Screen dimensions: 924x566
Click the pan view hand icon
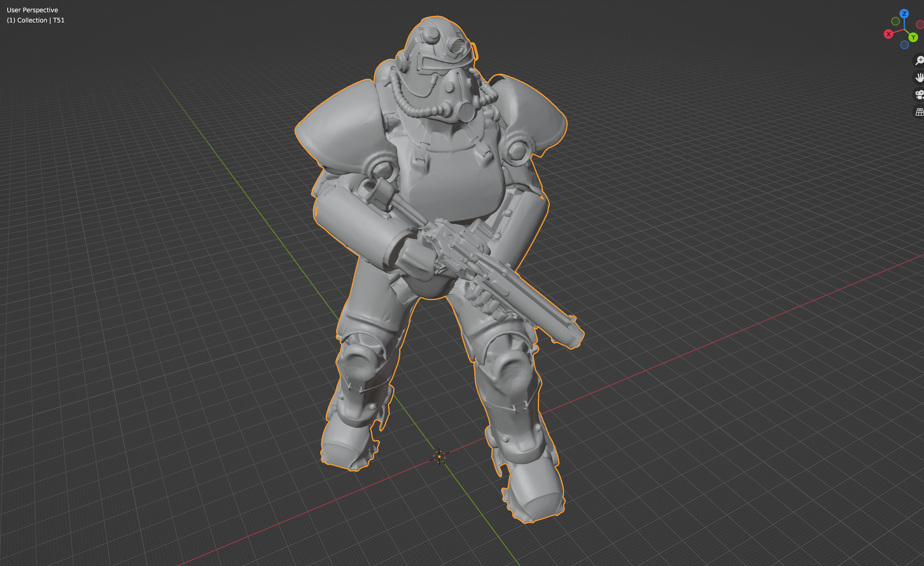(919, 77)
